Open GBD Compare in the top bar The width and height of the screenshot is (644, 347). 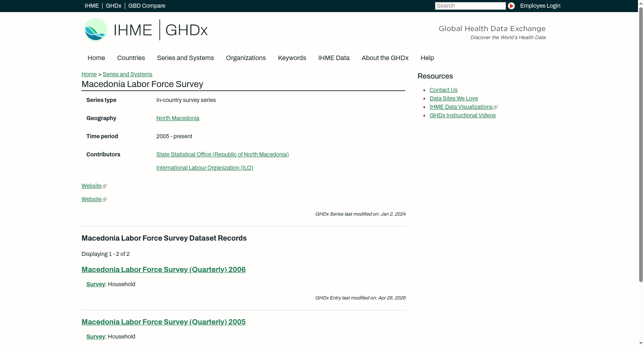147,6
